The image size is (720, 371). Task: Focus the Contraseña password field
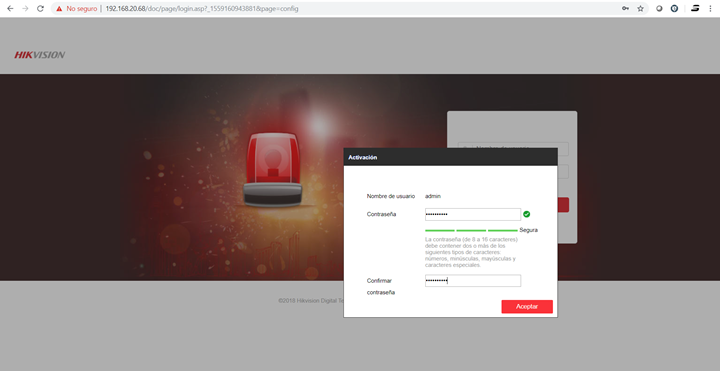tap(473, 214)
